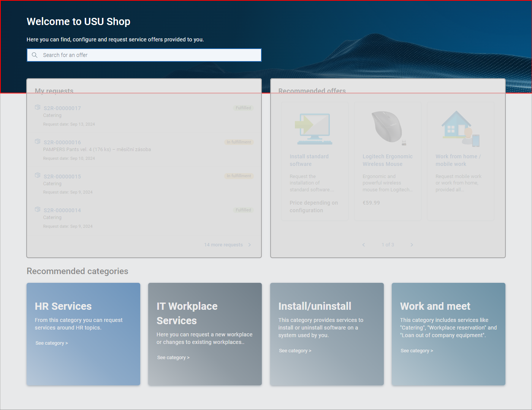Click the package icon beside S2R-00000015
Image resolution: width=532 pixels, height=410 pixels.
pos(38,175)
